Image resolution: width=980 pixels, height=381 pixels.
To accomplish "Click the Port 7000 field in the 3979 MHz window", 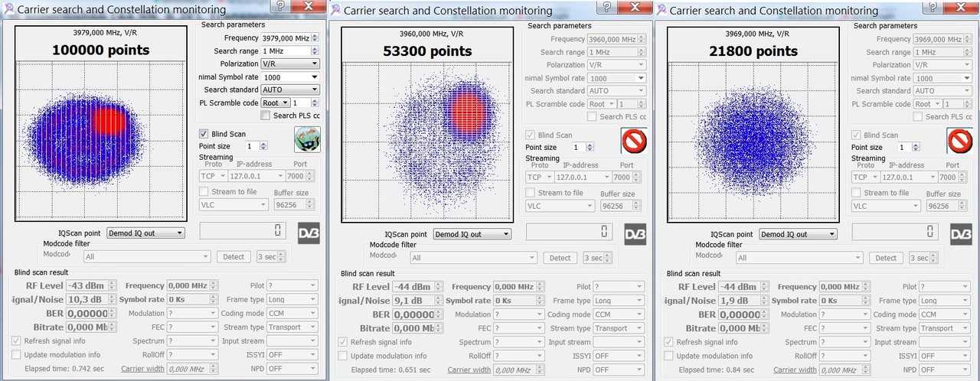I will 301,177.
